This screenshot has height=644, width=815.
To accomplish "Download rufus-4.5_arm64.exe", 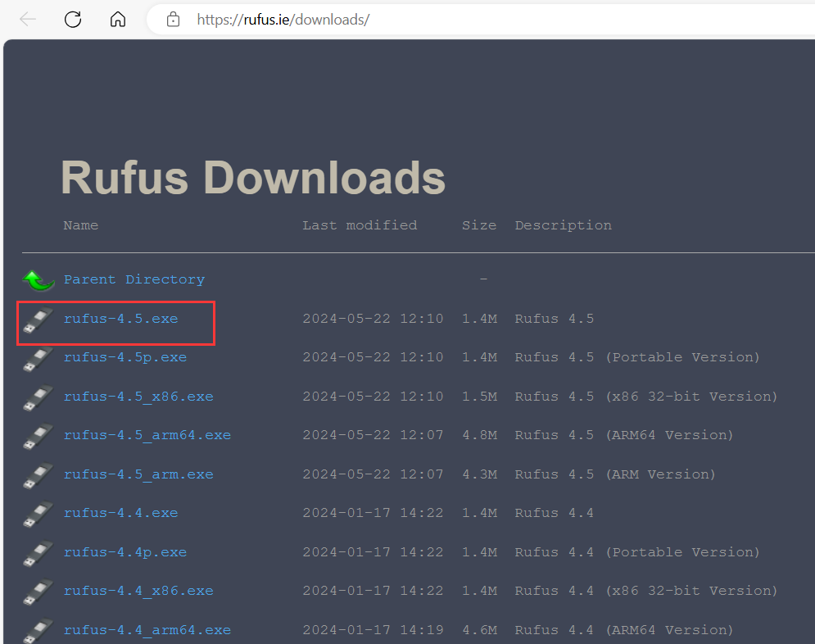I will coord(147,435).
